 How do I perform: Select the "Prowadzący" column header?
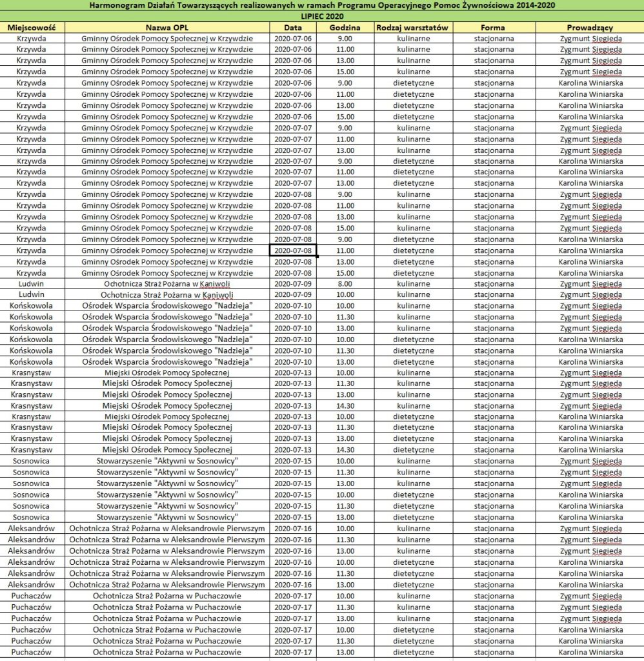[590, 27]
